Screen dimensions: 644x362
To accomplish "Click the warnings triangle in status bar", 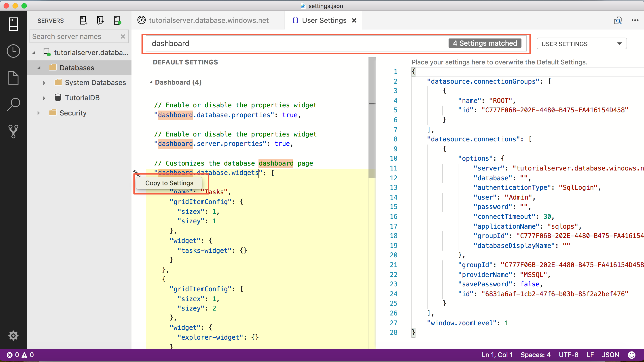I will (25, 355).
